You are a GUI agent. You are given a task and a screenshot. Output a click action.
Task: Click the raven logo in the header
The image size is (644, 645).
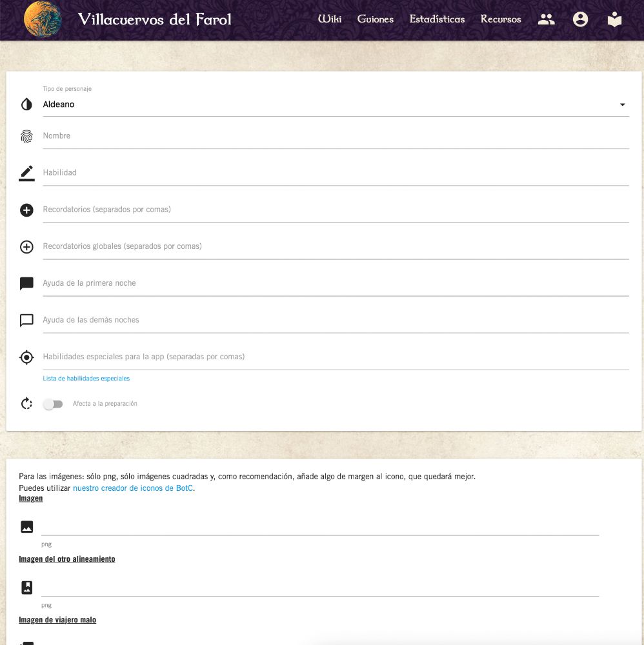[43, 19]
